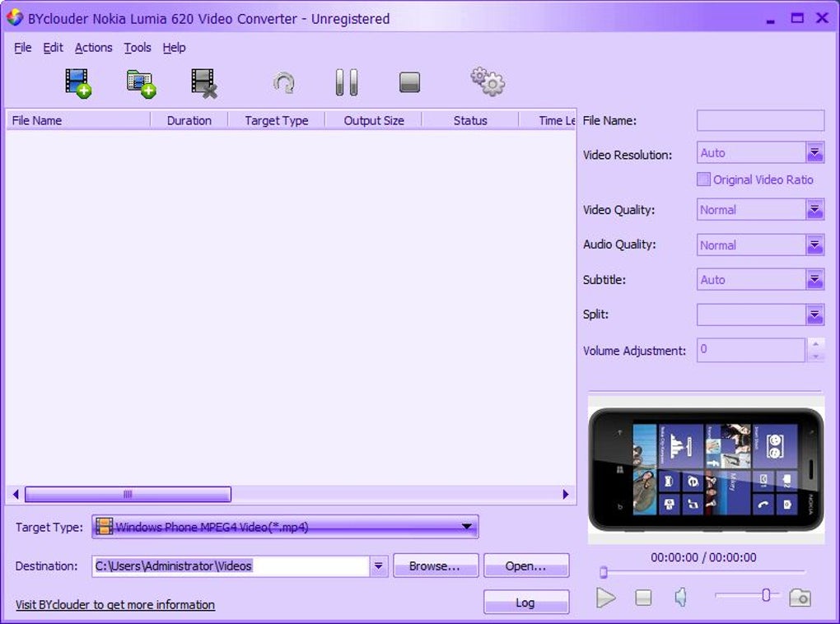Expand the Subtitle dropdown
This screenshot has height=624, width=840.
[x=814, y=280]
